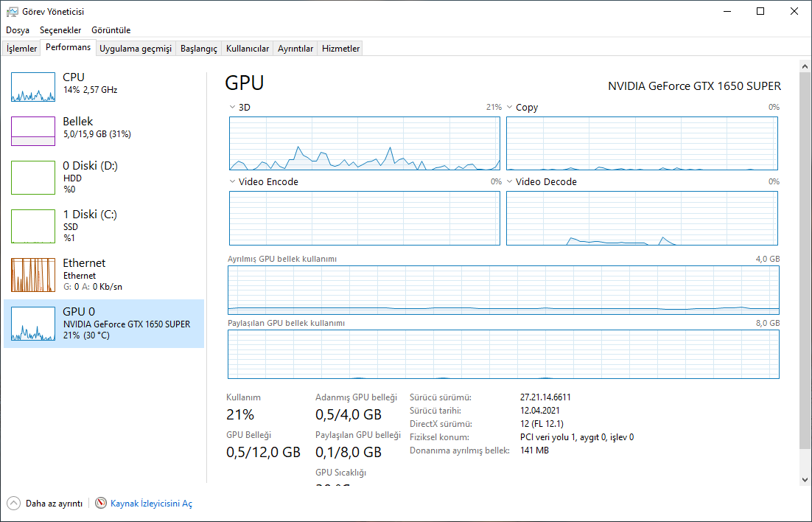Switch to the İşlemler tab
The height and width of the screenshot is (522, 812).
(x=21, y=49)
